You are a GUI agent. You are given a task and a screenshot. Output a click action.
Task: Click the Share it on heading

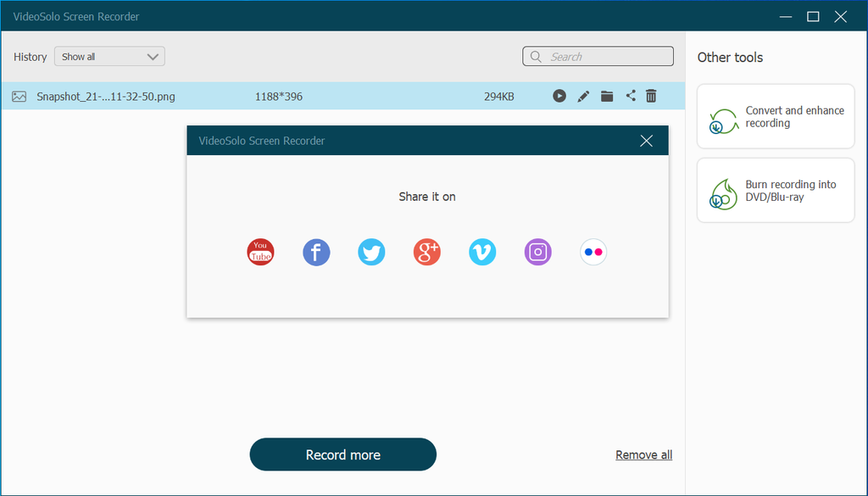427,197
